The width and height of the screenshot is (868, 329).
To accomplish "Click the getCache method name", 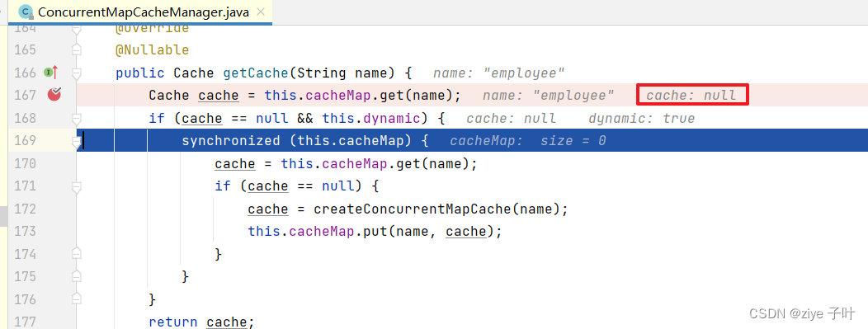I will pyautogui.click(x=257, y=73).
